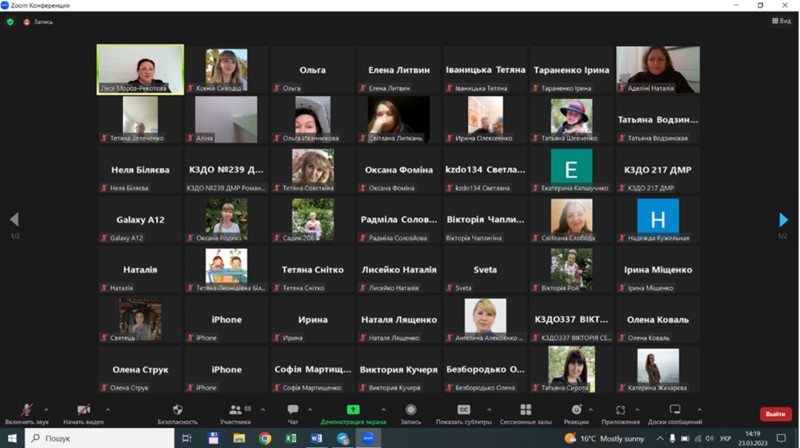The width and height of the screenshot is (800, 448).
Task: Click the red Выйти leave button
Action: pyautogui.click(x=776, y=414)
